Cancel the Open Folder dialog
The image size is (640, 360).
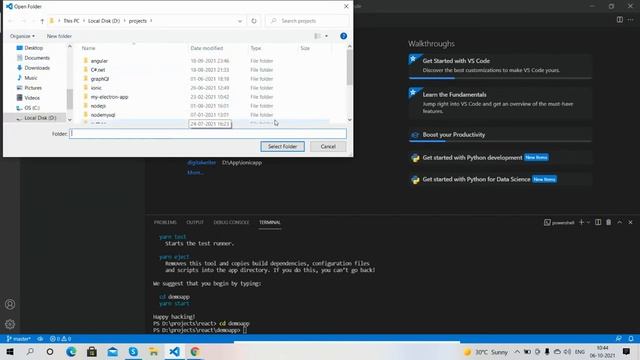(328, 147)
